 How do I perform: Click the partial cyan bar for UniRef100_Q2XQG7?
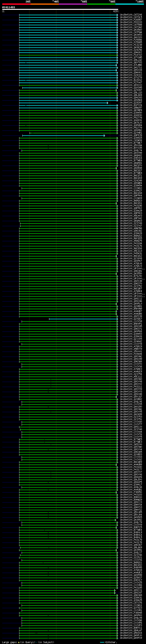(83, 319)
